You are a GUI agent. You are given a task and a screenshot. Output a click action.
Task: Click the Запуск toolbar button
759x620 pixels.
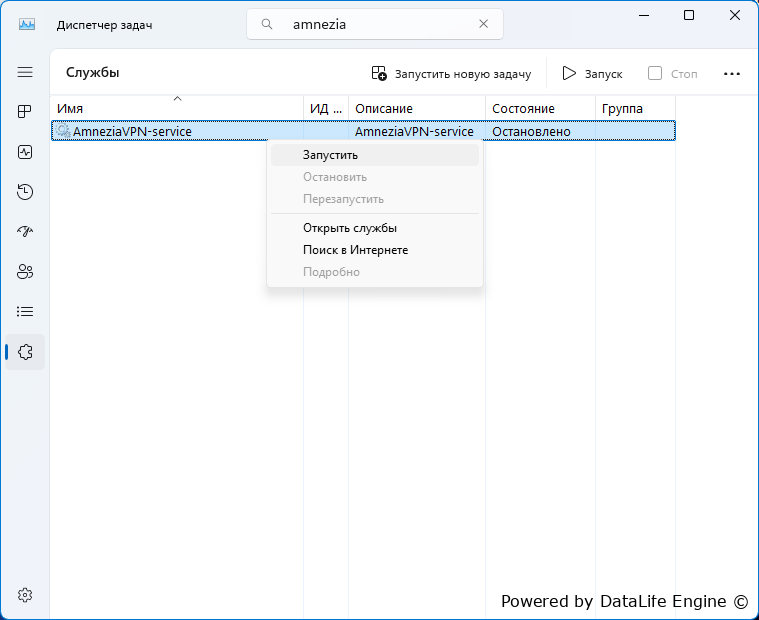click(592, 74)
